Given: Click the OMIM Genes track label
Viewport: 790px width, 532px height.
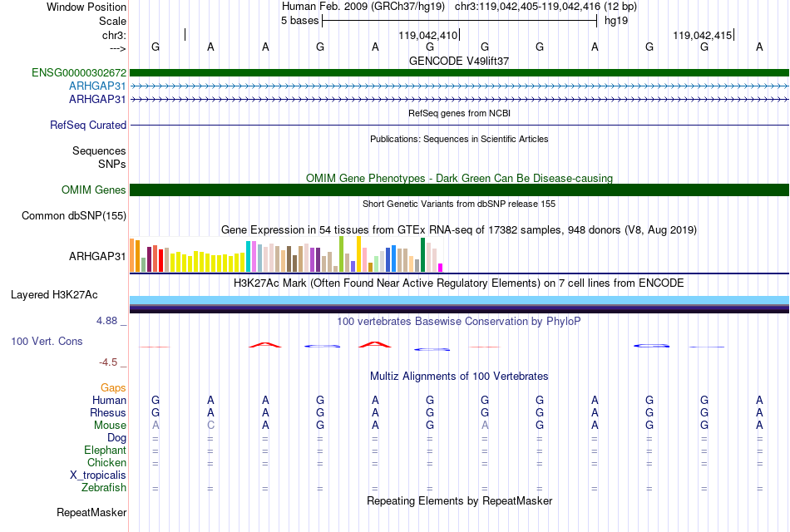Looking at the screenshot, I should pos(94,190).
